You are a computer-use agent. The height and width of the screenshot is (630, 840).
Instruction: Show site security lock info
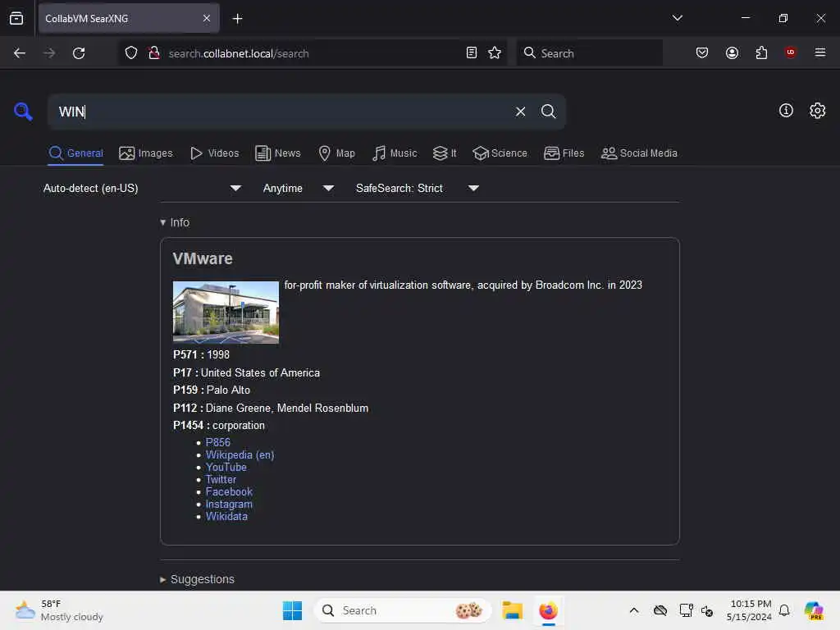(x=154, y=53)
